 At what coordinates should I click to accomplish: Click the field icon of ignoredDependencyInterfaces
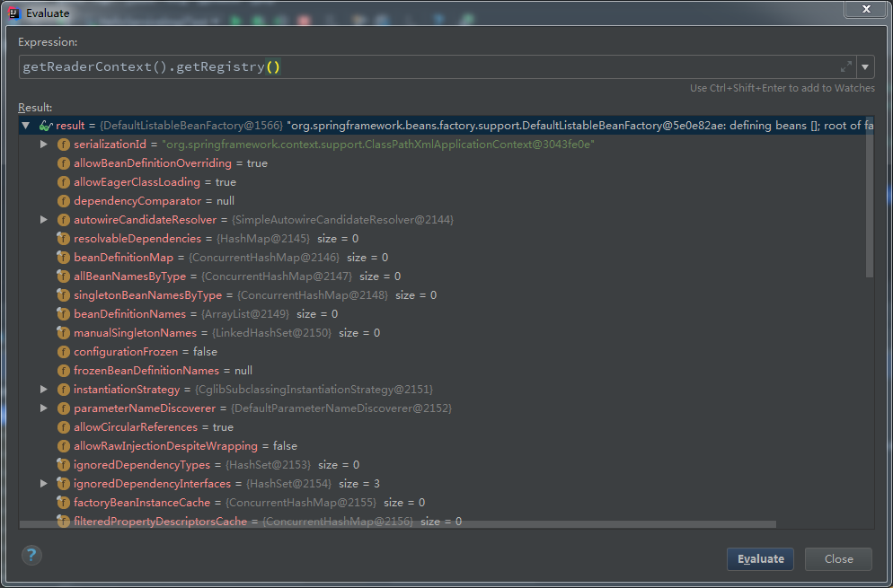click(x=63, y=483)
